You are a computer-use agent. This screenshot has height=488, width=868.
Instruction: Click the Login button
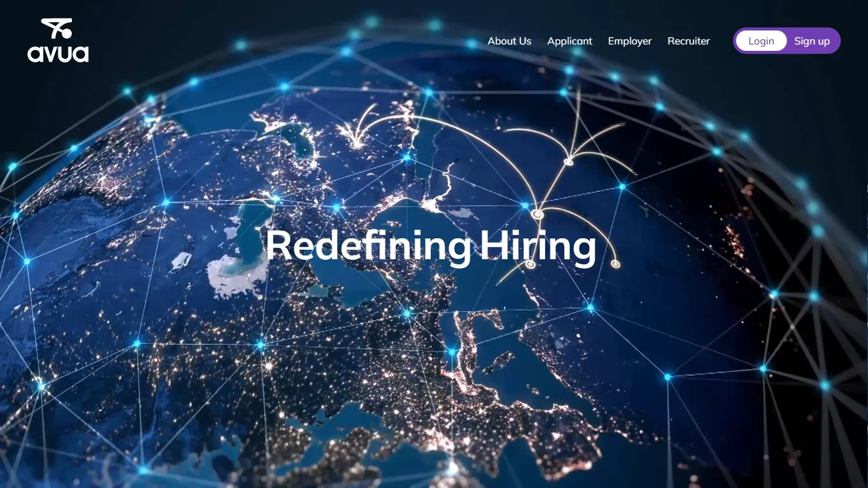[x=761, y=41]
